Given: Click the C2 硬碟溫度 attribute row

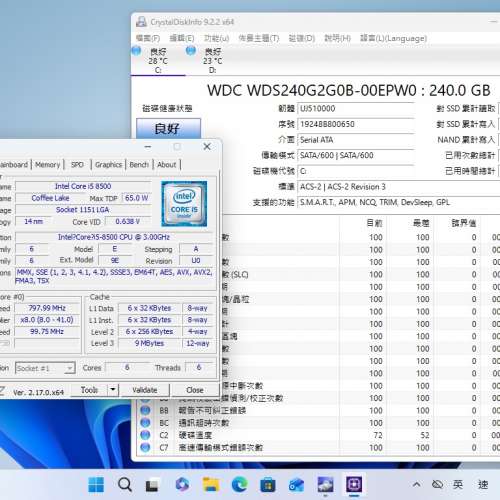Looking at the screenshot, I should tap(318, 435).
